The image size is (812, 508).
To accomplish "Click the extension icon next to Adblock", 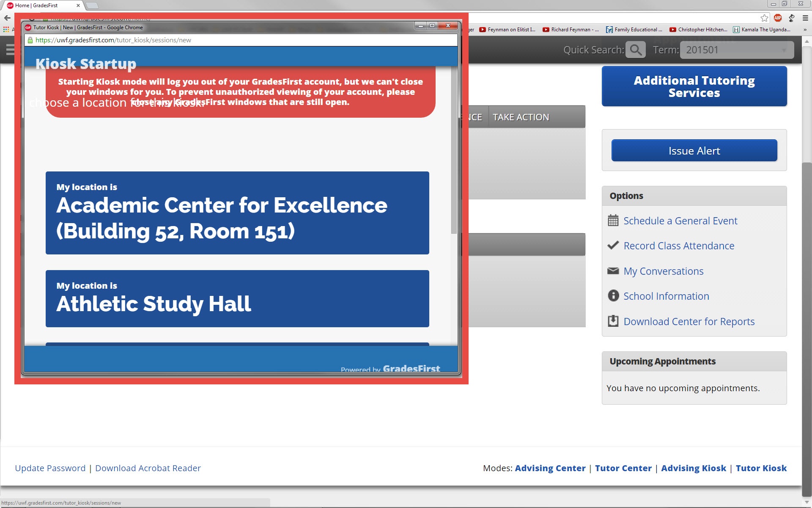I will (792, 18).
